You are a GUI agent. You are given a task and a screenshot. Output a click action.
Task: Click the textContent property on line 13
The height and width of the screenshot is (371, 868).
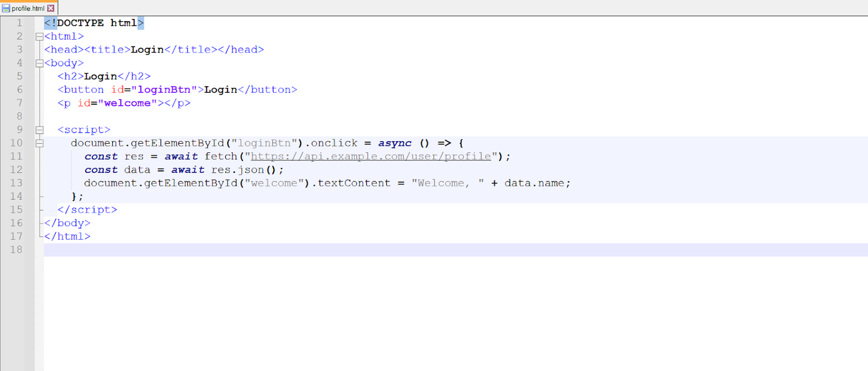(355, 183)
